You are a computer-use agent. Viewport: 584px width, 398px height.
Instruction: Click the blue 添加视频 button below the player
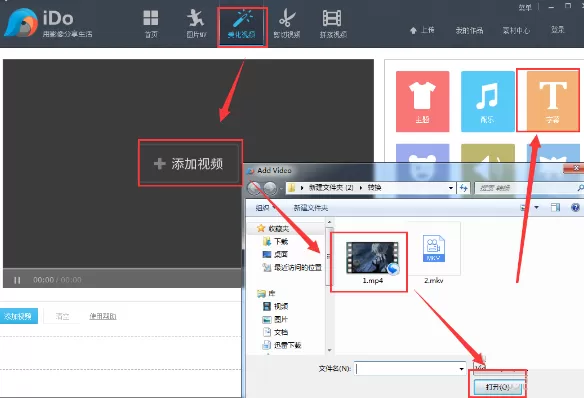[19, 316]
